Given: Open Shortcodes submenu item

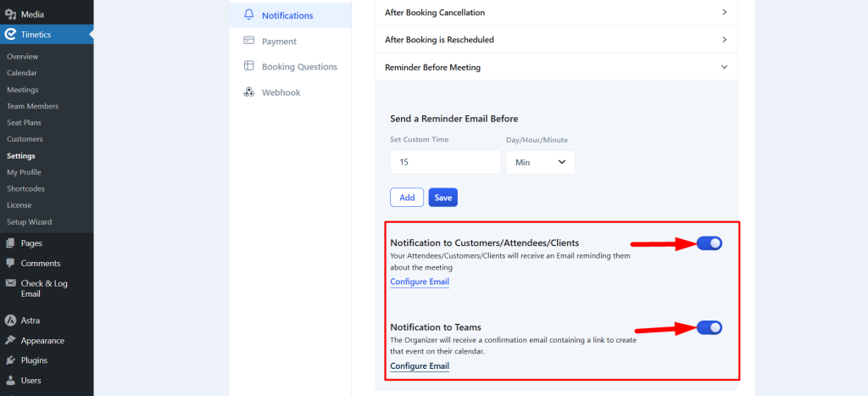Looking at the screenshot, I should coord(26,189).
